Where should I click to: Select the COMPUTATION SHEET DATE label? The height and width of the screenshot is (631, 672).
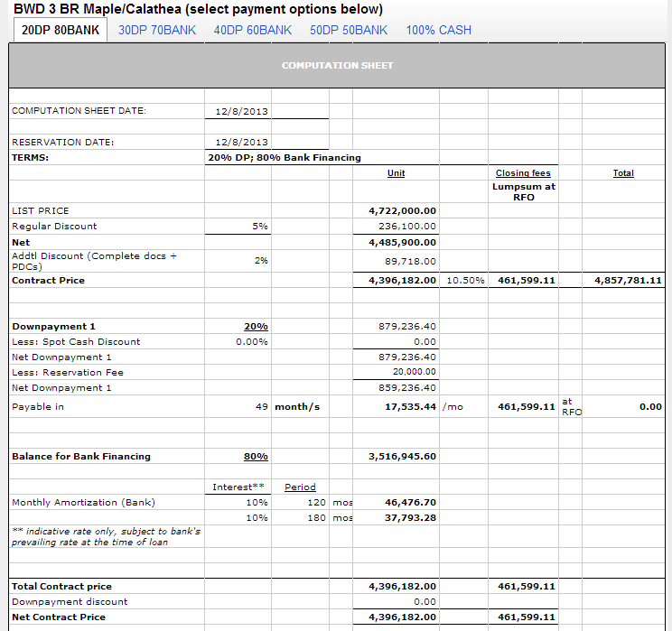tap(79, 110)
